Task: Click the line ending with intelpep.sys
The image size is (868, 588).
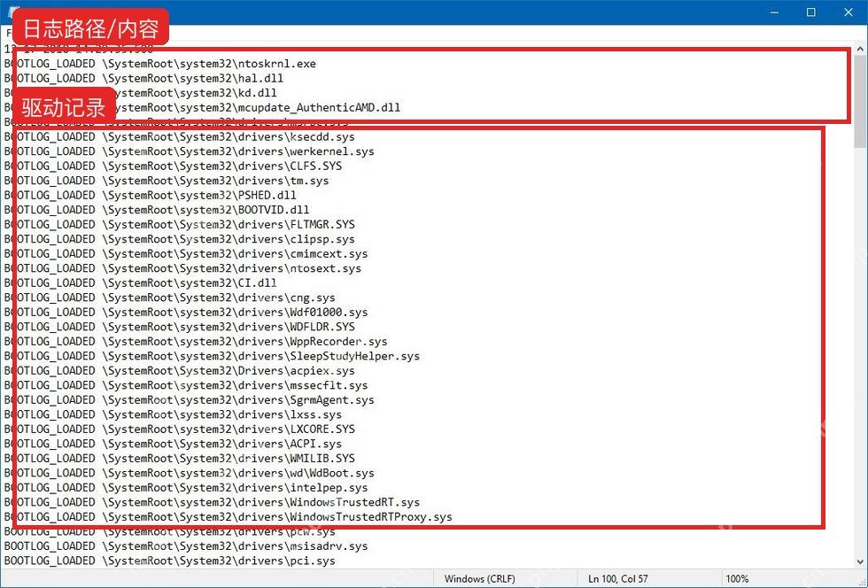Action: click(x=186, y=488)
